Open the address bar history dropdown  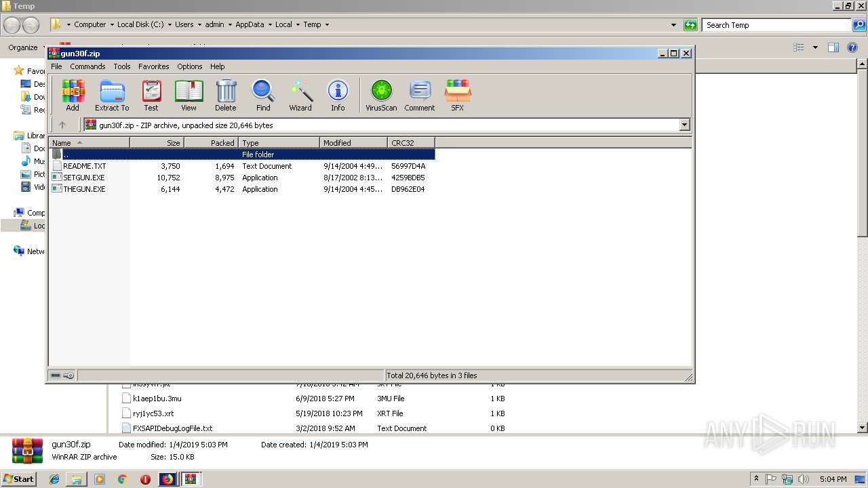coord(673,25)
